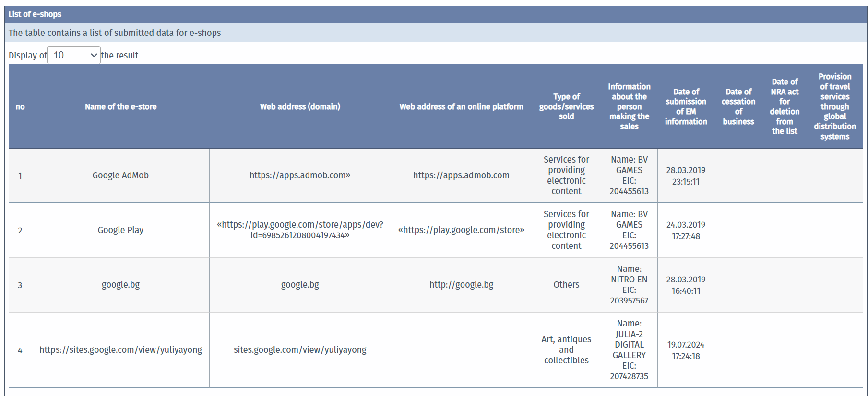Click 'Information about the person making the sales' header
Image resolution: width=868 pixels, height=396 pixels.
click(x=629, y=106)
